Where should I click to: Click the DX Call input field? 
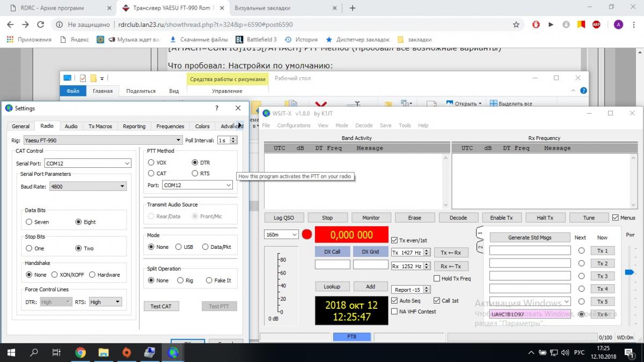[332, 264]
